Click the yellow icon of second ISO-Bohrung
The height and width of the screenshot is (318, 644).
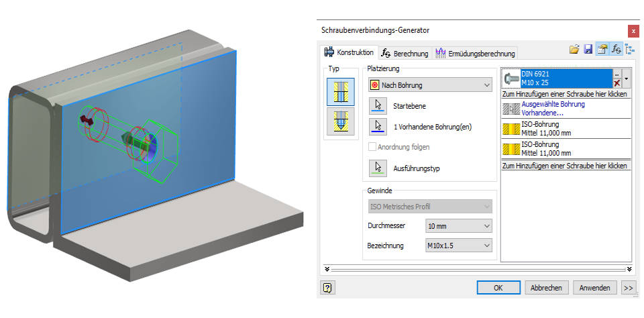click(511, 149)
